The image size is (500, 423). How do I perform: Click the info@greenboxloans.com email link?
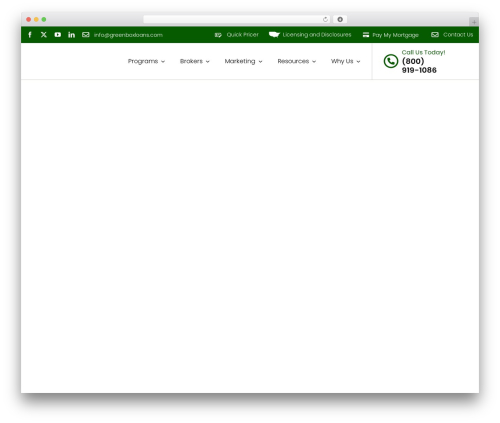pyautogui.click(x=128, y=35)
